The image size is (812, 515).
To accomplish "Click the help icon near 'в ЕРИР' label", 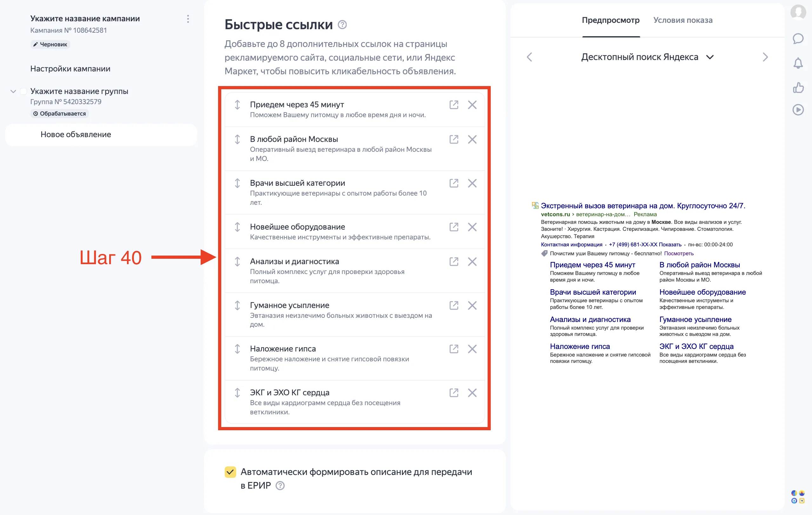I will (280, 486).
